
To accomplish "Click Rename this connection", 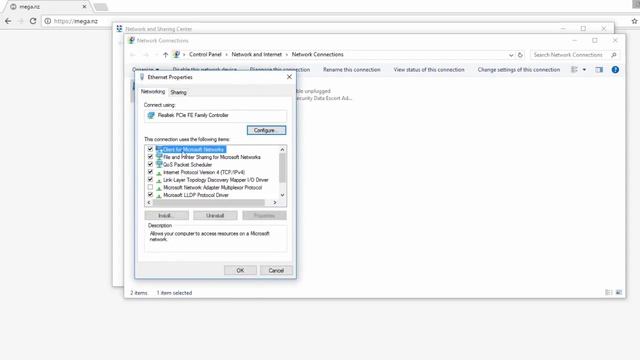I will tap(351, 70).
